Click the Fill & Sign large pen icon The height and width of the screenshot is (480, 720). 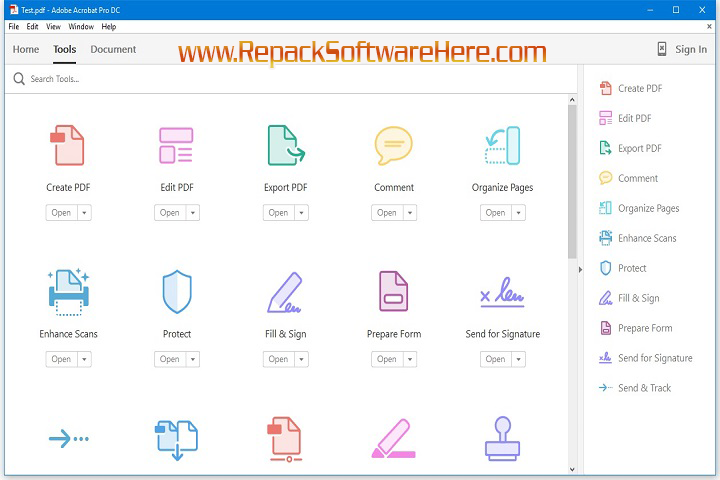coord(285,292)
